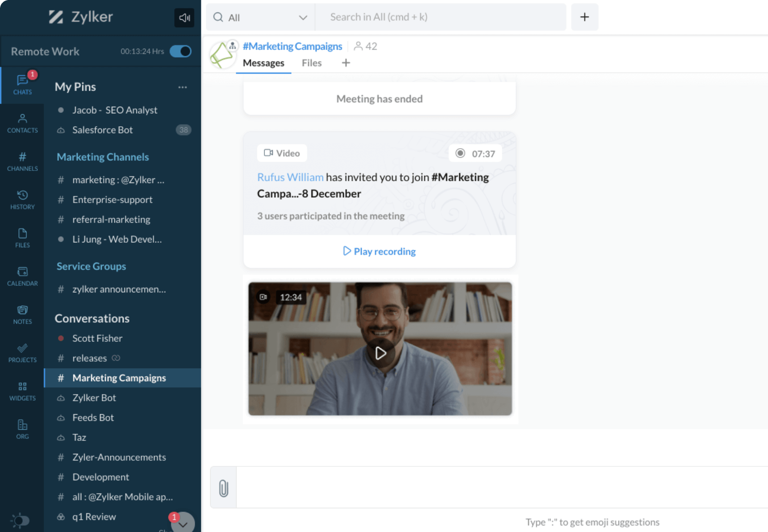Open the Projects section
This screenshot has height=532, width=768.
point(22,352)
